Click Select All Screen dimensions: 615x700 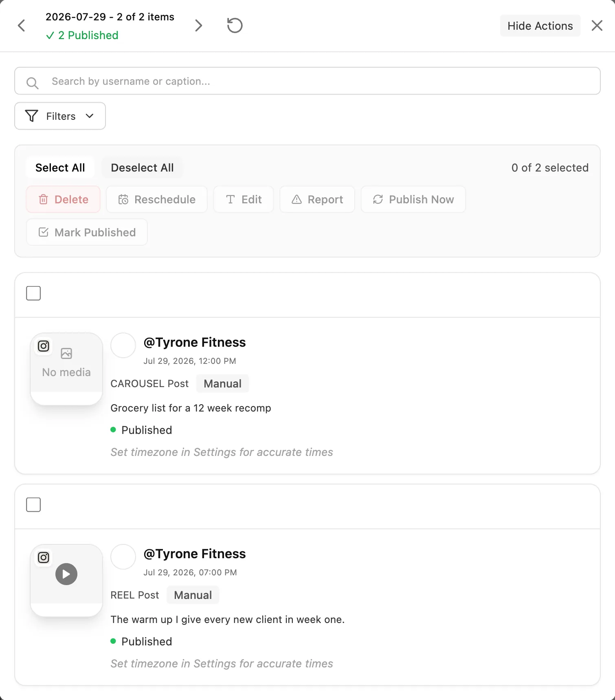coord(60,167)
